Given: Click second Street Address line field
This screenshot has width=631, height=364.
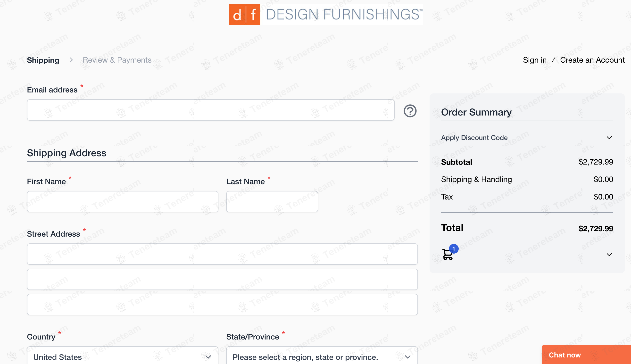Looking at the screenshot, I should tap(222, 280).
